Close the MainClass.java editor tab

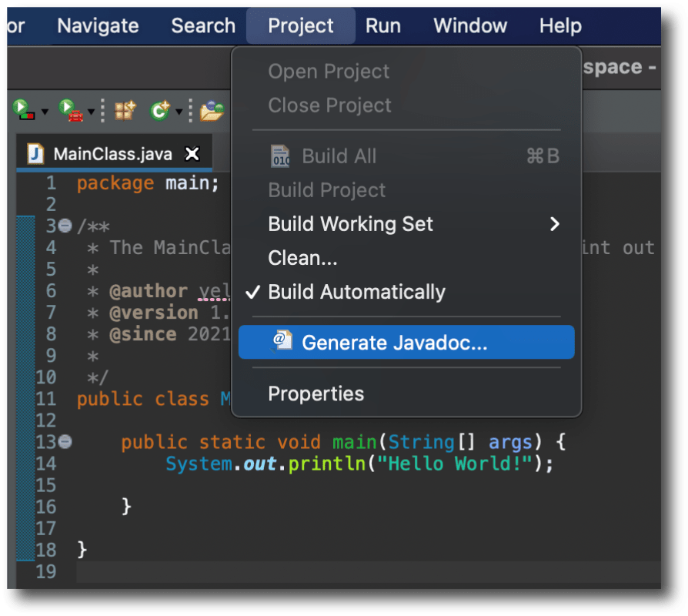click(x=192, y=152)
